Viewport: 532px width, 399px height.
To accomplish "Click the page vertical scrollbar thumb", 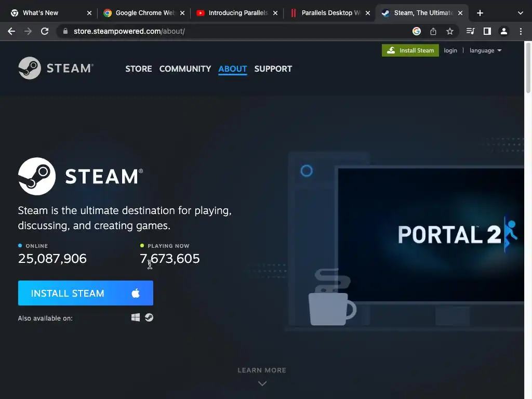I will tap(528, 67).
